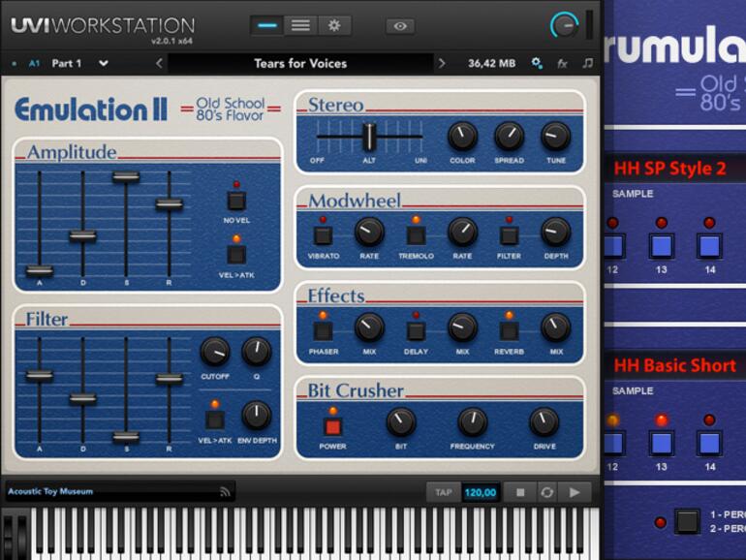Toggle the PHASER effect button
746x560 pixels.
323,331
